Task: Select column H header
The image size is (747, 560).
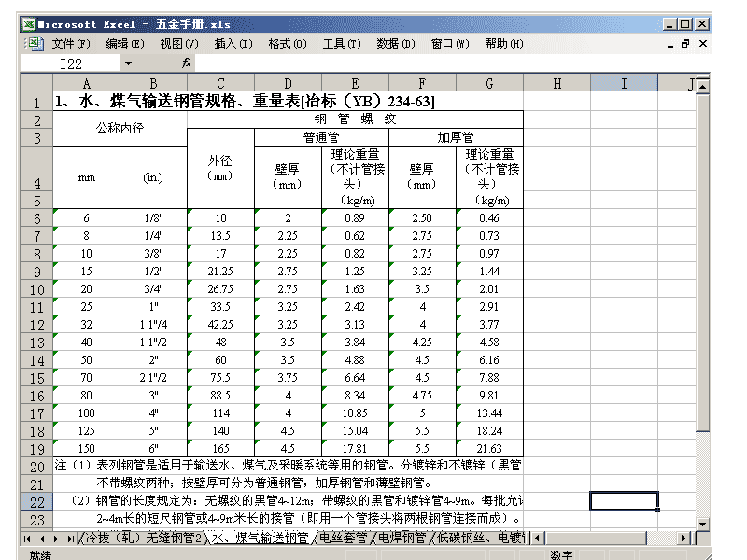Action: (557, 83)
